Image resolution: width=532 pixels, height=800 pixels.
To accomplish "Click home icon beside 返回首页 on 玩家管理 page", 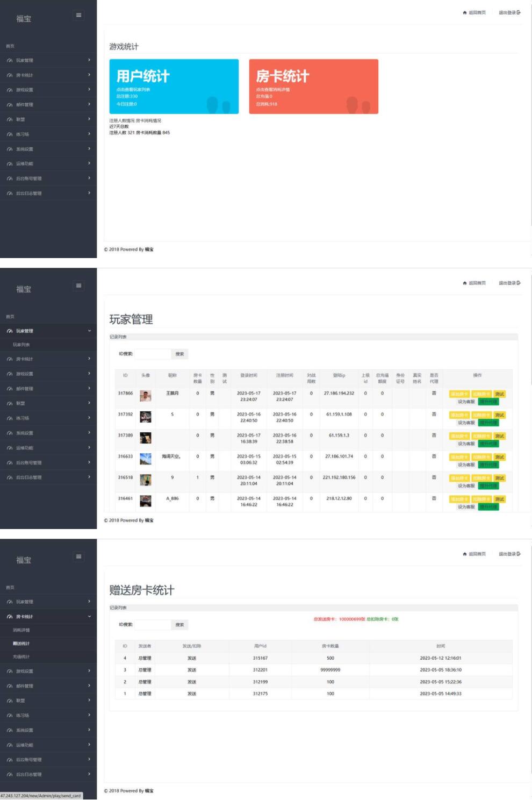I will click(465, 283).
